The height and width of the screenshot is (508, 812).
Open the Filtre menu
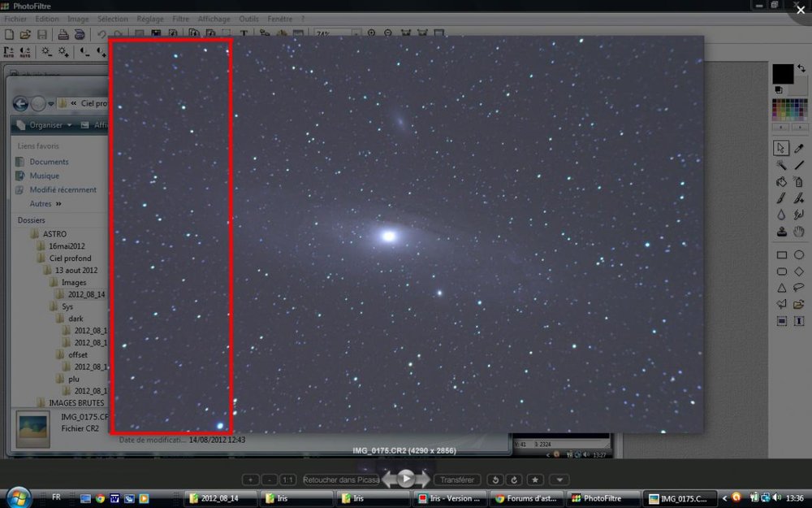coord(180,19)
